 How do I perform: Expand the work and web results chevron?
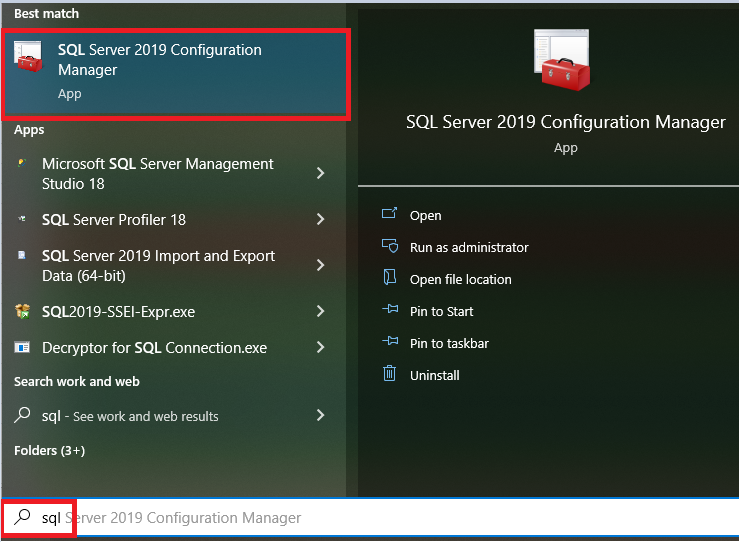click(320, 415)
